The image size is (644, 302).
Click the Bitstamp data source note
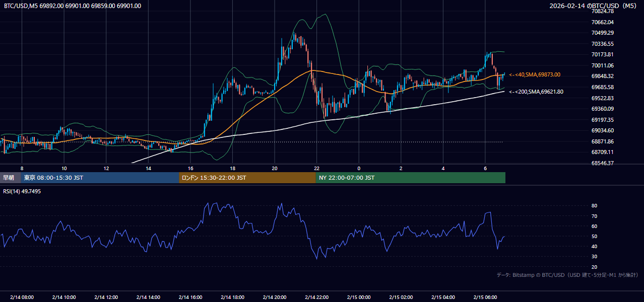(567, 275)
